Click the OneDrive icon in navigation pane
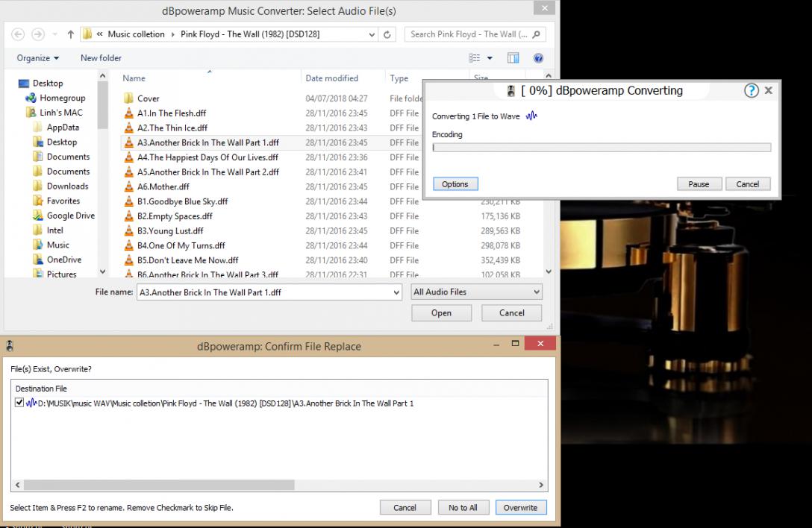This screenshot has width=812, height=528. [x=38, y=260]
